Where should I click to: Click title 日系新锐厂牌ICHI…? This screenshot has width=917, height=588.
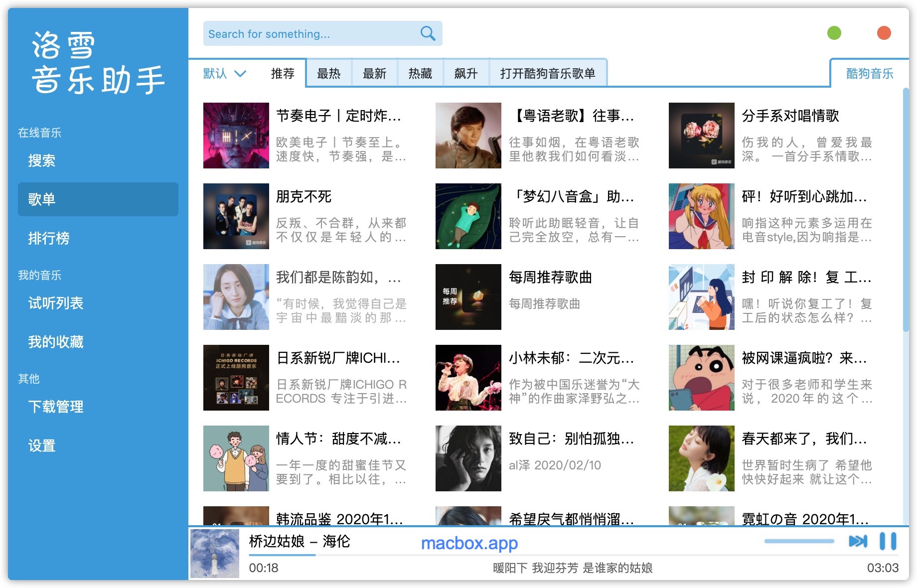click(x=338, y=358)
